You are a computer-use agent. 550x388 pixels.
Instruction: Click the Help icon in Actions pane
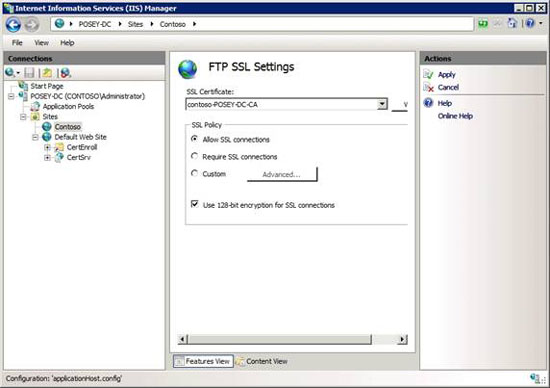[x=428, y=103]
